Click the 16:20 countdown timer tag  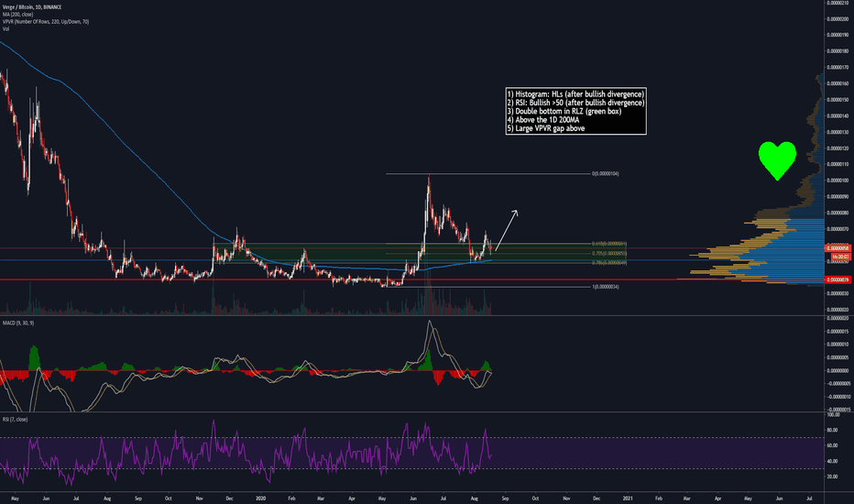[x=841, y=256]
